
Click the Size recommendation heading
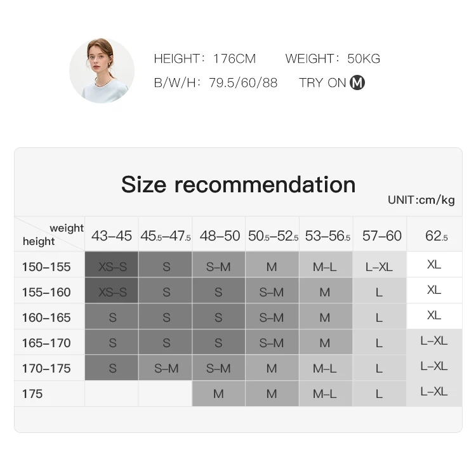[x=238, y=184]
